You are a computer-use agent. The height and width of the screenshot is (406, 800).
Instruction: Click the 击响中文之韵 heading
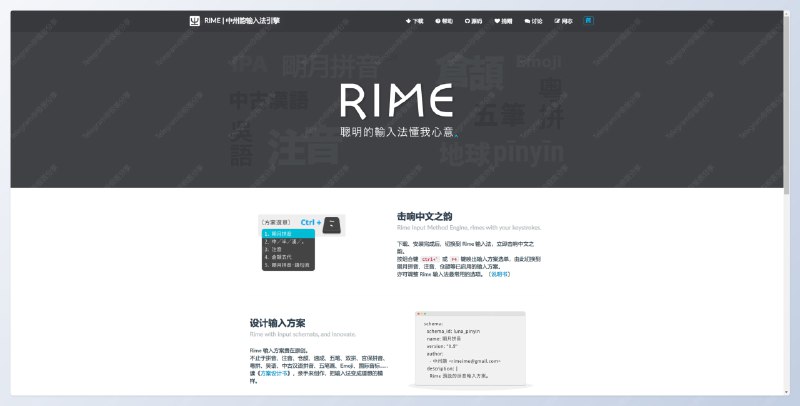pyautogui.click(x=425, y=216)
